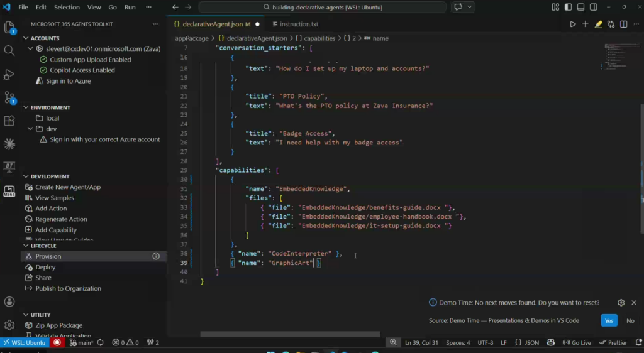Screen dimensions: 644x353
Task: Click Yes on the Demo Time notification
Action: coord(608,320)
